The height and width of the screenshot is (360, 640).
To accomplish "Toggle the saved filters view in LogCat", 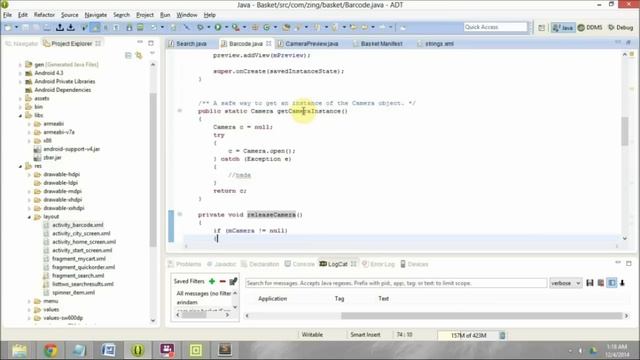I will click(x=612, y=283).
